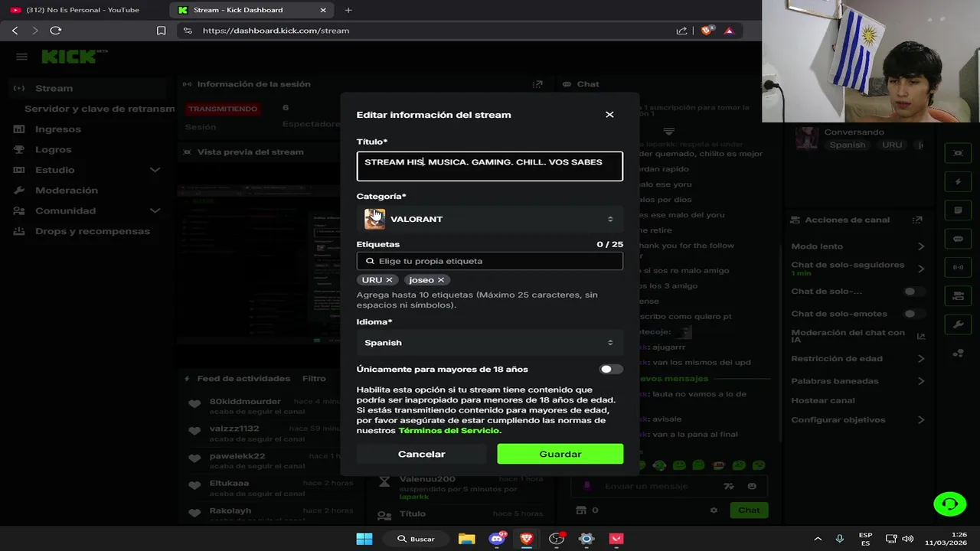Open File Explorer from the taskbar
This screenshot has width=980, height=551.
point(466,539)
